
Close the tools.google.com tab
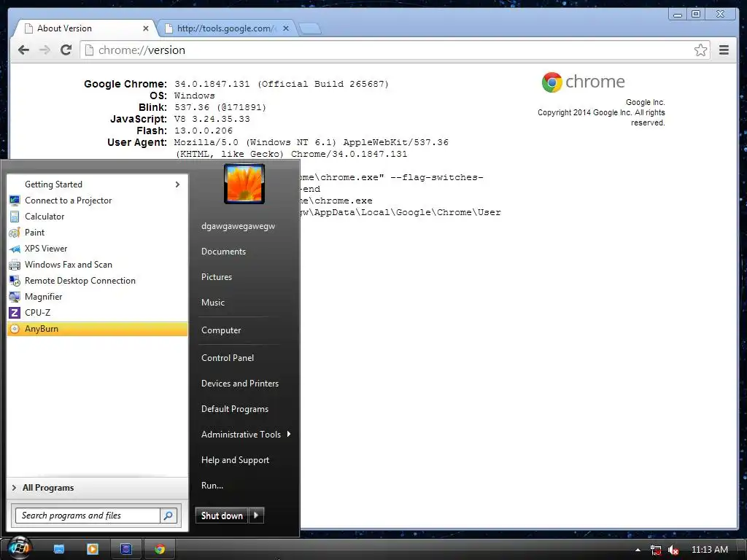(x=286, y=28)
